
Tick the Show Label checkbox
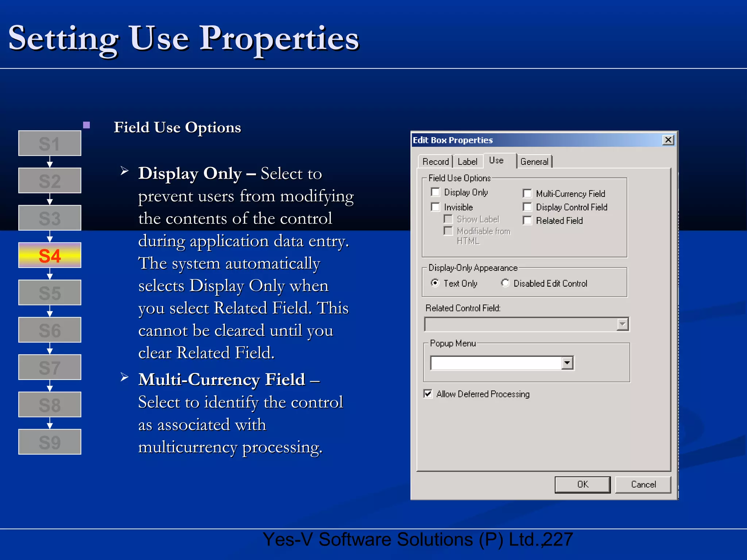(448, 219)
